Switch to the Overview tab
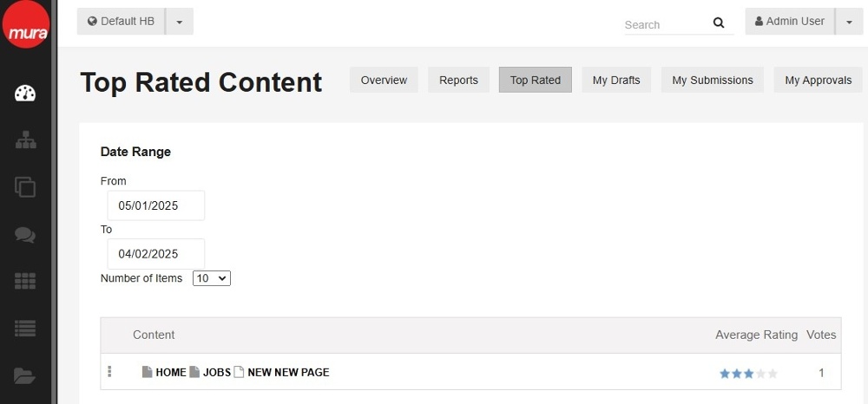This screenshot has width=868, height=404. click(x=384, y=80)
